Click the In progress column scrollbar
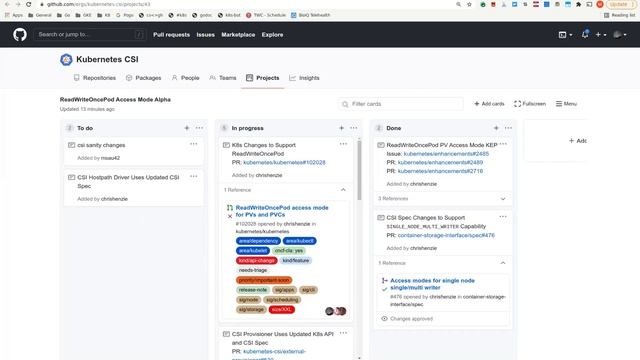The image size is (640, 360). tap(359, 171)
